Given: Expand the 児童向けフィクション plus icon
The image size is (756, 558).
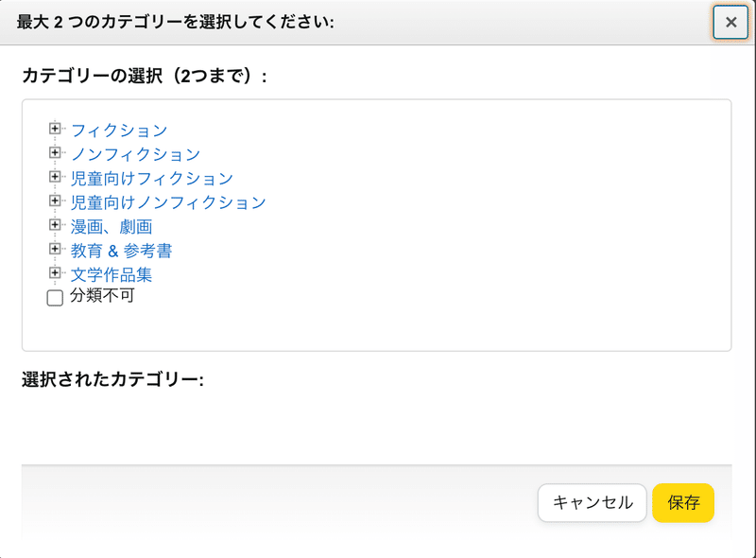Looking at the screenshot, I should [x=55, y=177].
